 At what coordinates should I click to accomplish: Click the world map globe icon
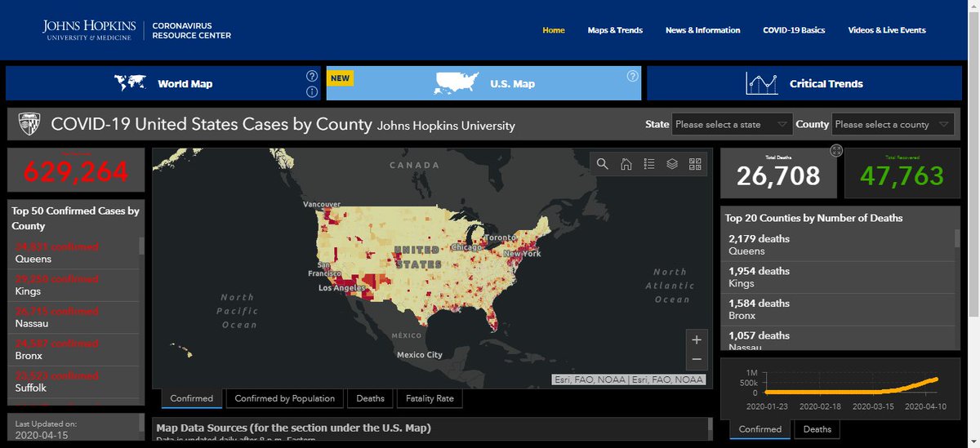coord(130,83)
